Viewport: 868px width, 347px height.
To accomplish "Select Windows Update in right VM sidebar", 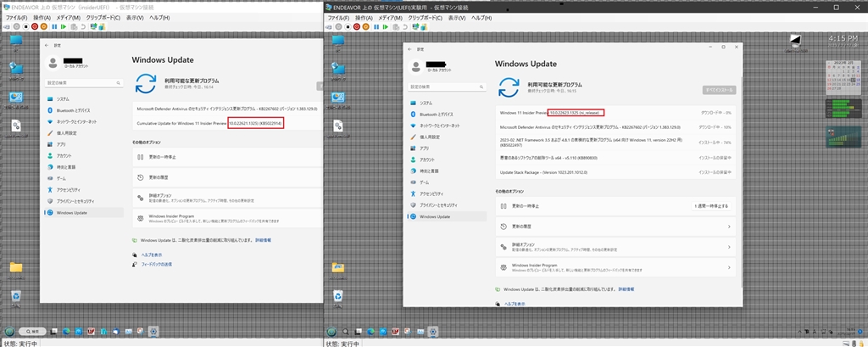I will pyautogui.click(x=448, y=216).
